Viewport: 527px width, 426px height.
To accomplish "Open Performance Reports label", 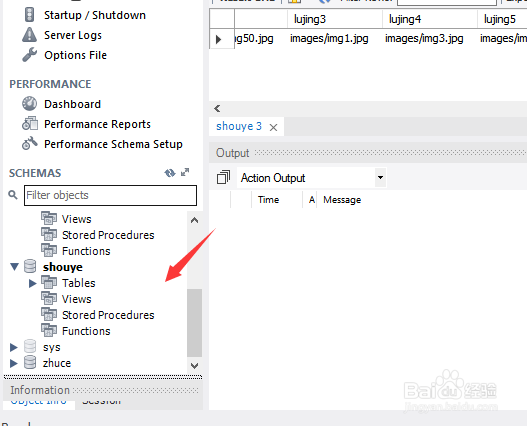I will (97, 124).
